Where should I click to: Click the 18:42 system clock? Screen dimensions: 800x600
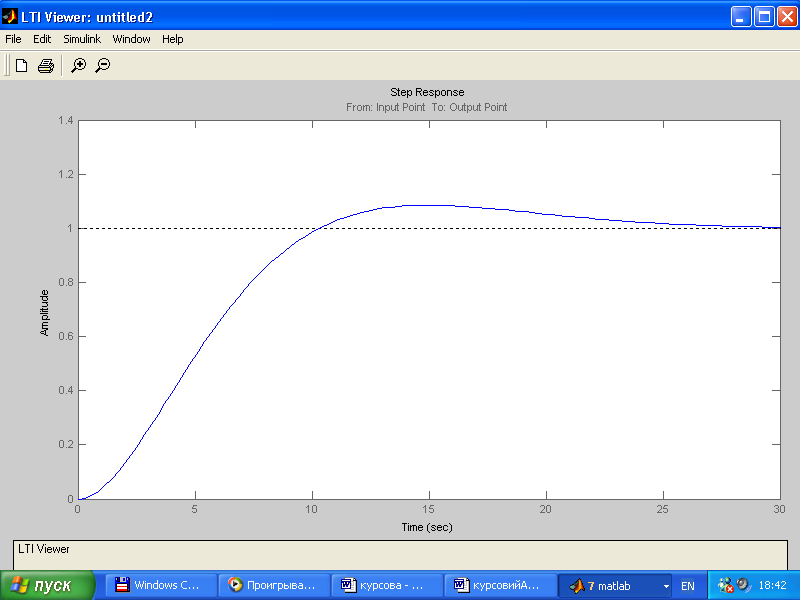tap(772, 585)
